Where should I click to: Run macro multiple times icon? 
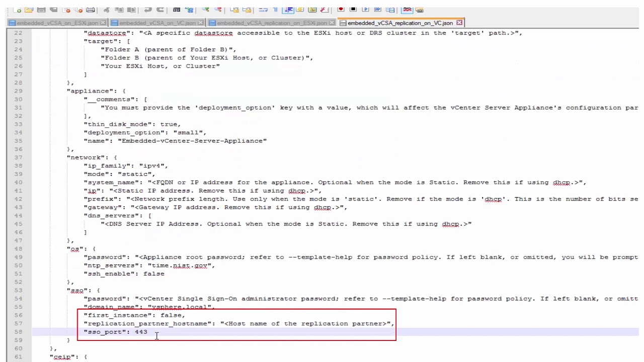tap(378, 10)
